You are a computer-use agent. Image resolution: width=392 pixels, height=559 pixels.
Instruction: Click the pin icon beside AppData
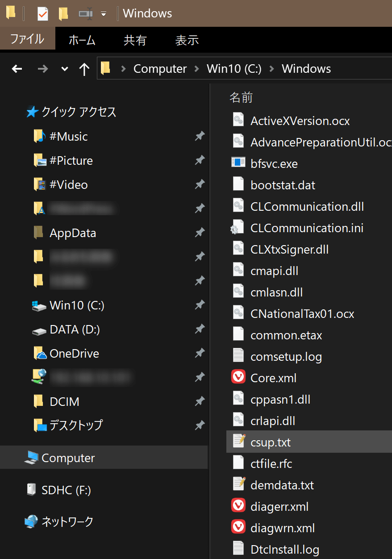[200, 233]
